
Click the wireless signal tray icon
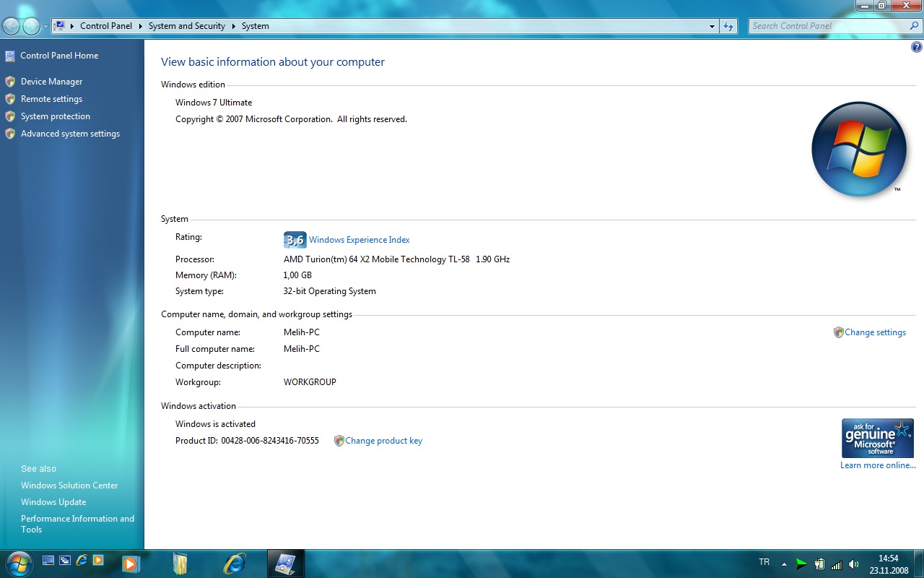[837, 564]
